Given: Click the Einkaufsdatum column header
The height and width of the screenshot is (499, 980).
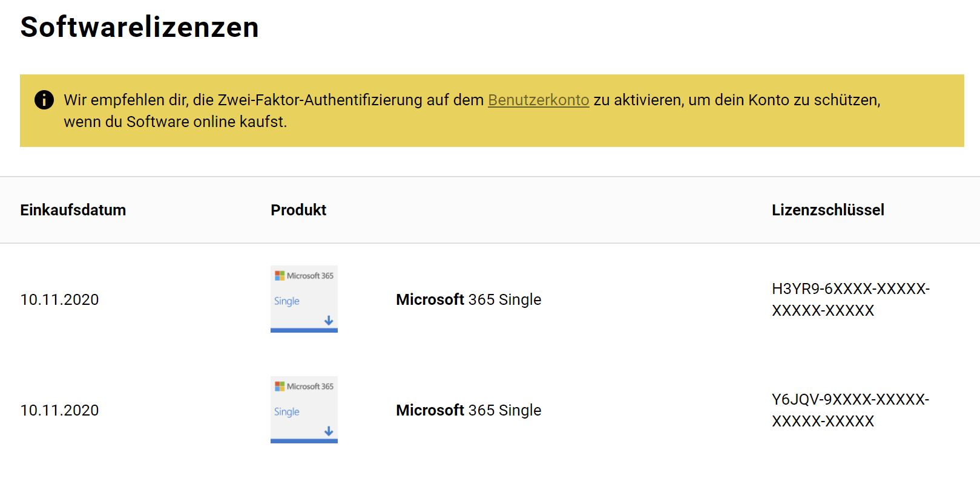Looking at the screenshot, I should (x=73, y=210).
